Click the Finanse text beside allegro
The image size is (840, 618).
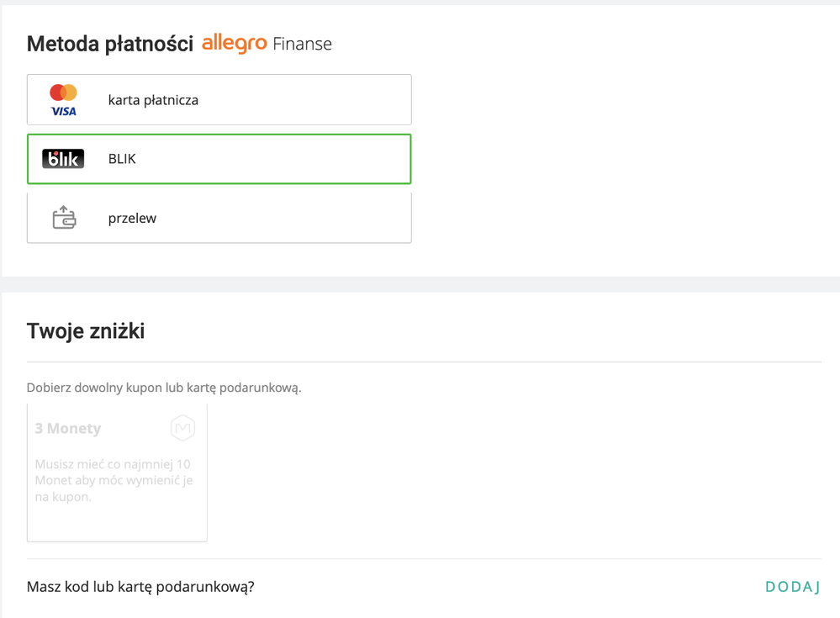[x=302, y=44]
